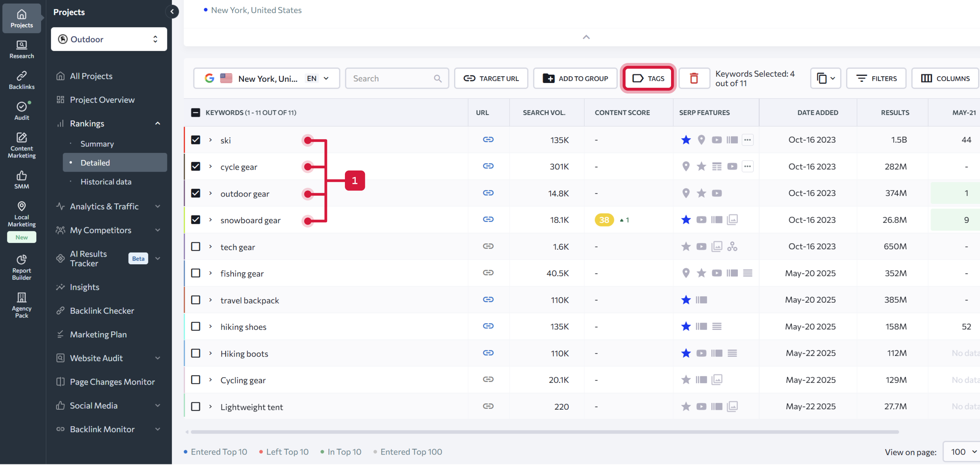The width and height of the screenshot is (980, 465).
Task: Click the star icon in hiking shoes row
Action: (686, 327)
